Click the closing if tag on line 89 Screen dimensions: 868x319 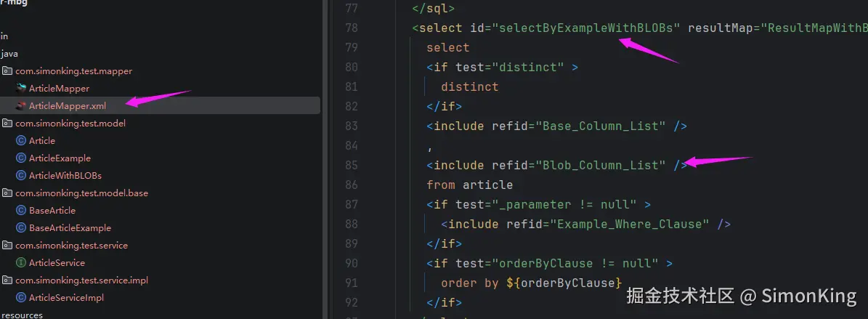444,243
